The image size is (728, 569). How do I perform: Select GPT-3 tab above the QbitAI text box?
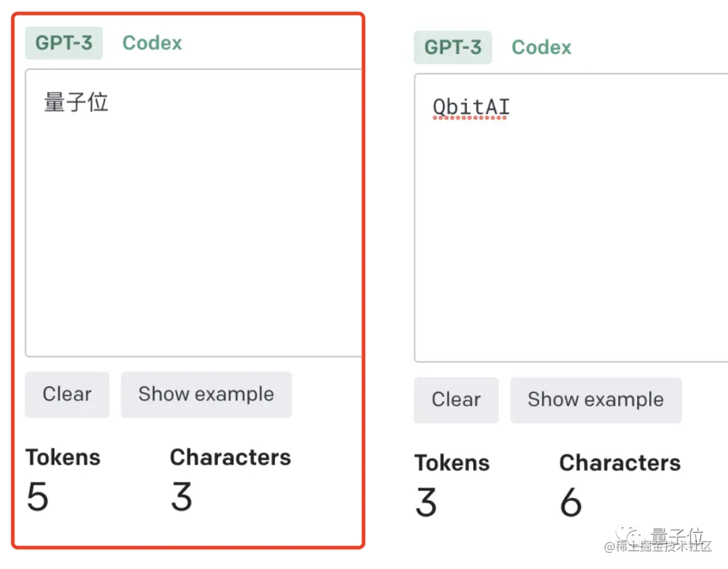(453, 47)
